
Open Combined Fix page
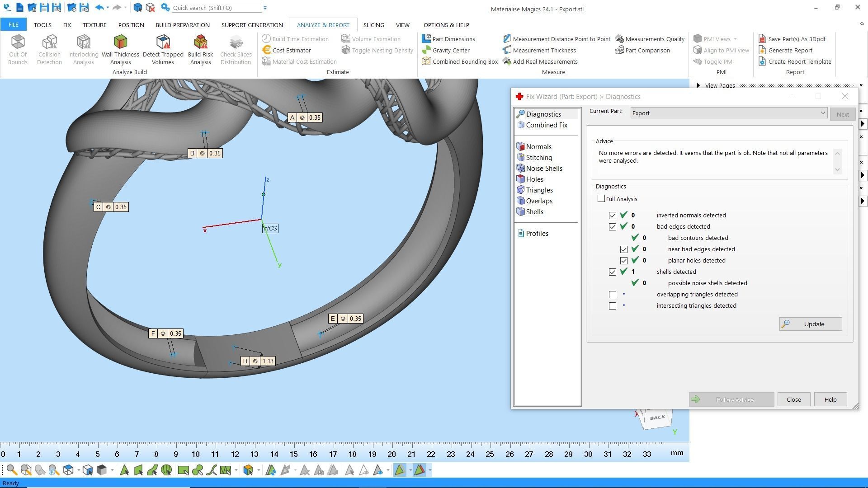[542, 125]
